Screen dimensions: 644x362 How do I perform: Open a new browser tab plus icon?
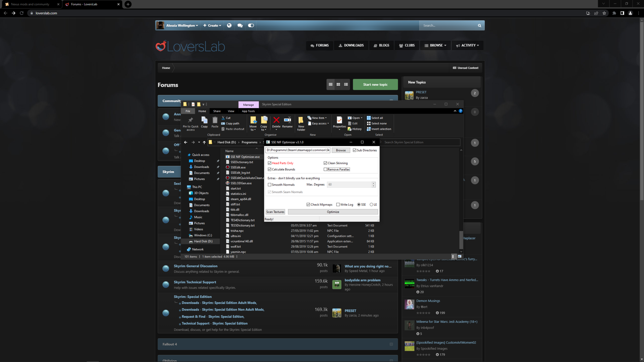click(x=128, y=4)
